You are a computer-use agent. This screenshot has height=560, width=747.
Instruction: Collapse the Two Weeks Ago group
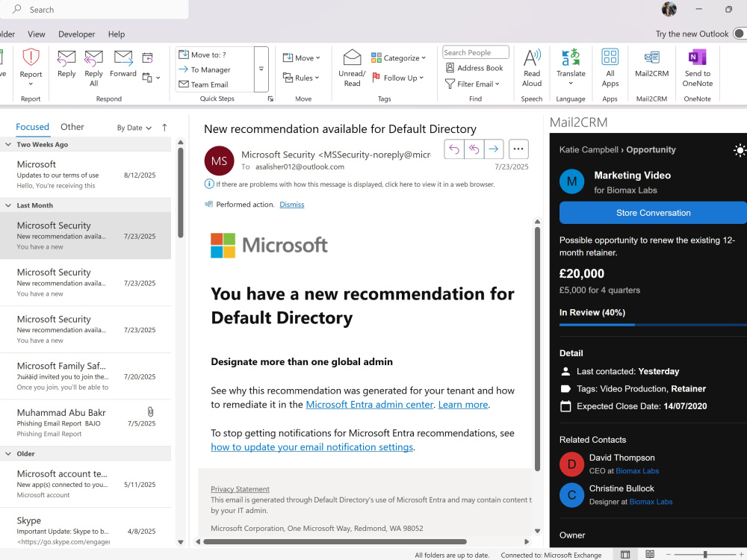click(x=8, y=144)
